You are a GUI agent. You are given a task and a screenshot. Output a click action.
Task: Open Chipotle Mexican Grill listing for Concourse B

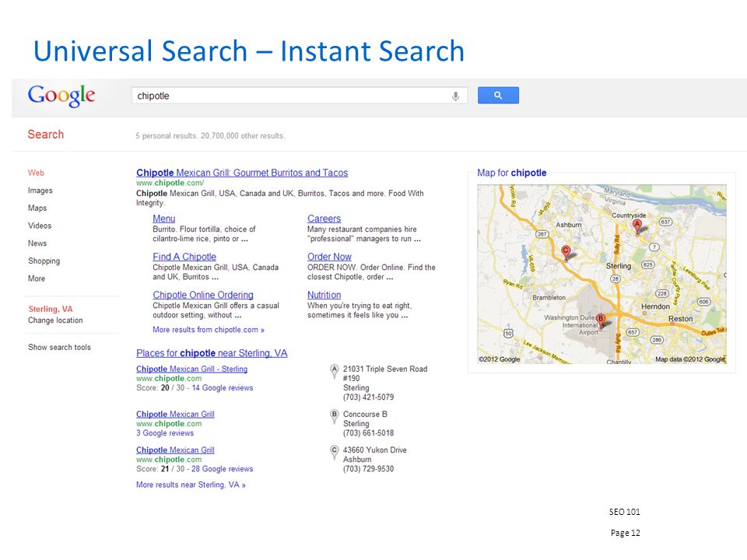pos(175,415)
